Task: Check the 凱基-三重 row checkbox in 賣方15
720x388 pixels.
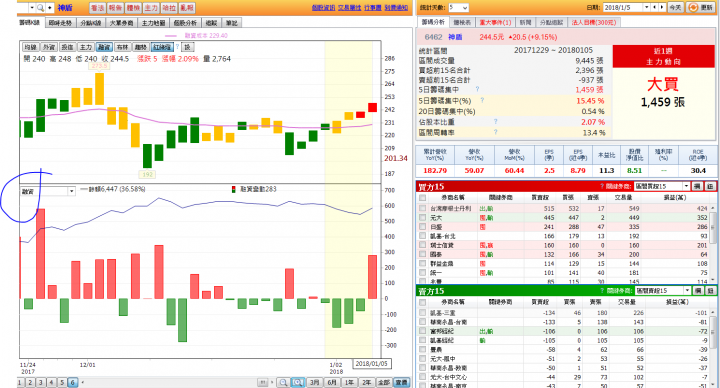Action: pyautogui.click(x=422, y=313)
